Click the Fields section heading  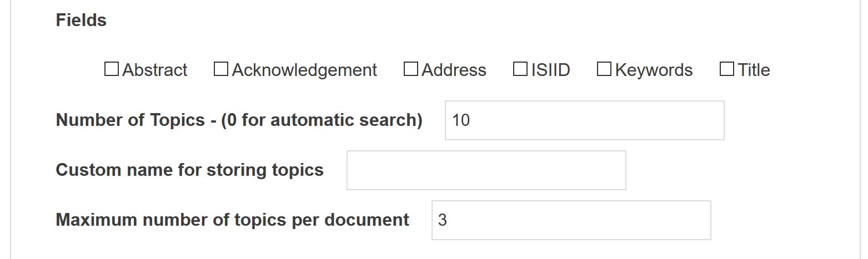(81, 20)
